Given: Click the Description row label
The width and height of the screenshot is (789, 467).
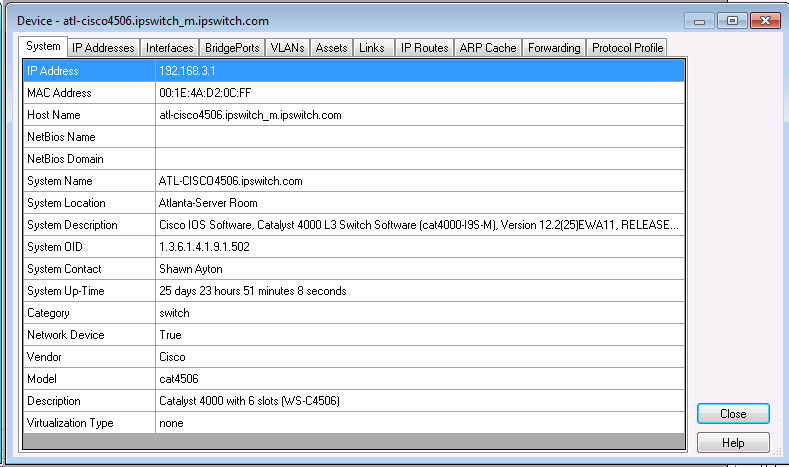Looking at the screenshot, I should (x=89, y=401).
